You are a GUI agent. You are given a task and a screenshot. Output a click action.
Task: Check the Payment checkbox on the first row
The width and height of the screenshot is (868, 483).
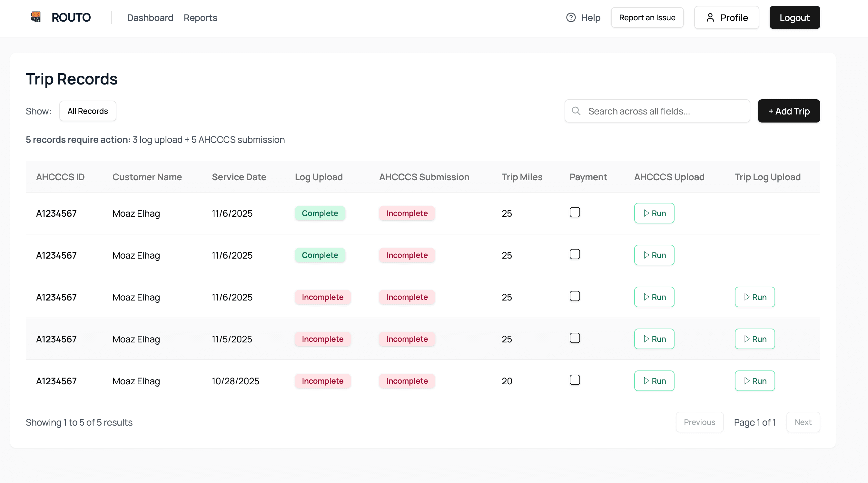click(x=575, y=212)
